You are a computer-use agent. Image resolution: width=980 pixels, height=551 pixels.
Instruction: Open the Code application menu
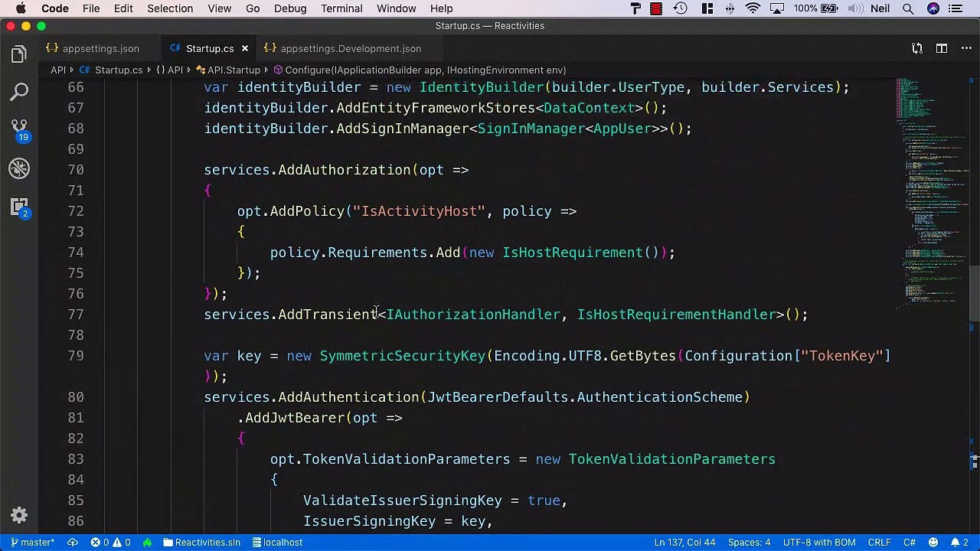pos(55,8)
